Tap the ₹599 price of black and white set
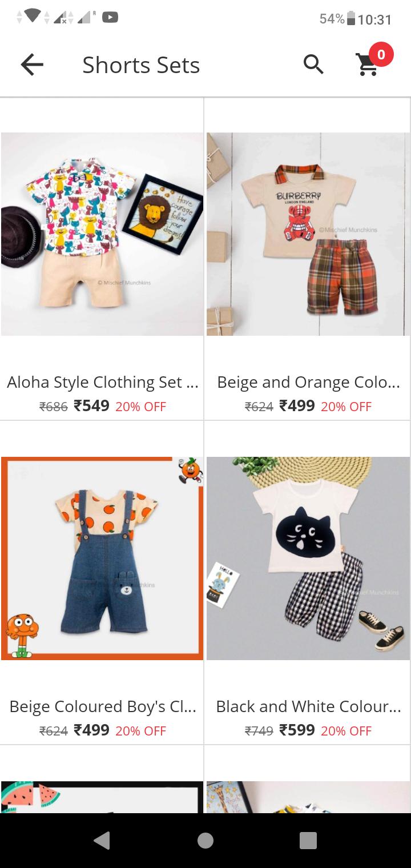This screenshot has width=411, height=868. tap(297, 730)
